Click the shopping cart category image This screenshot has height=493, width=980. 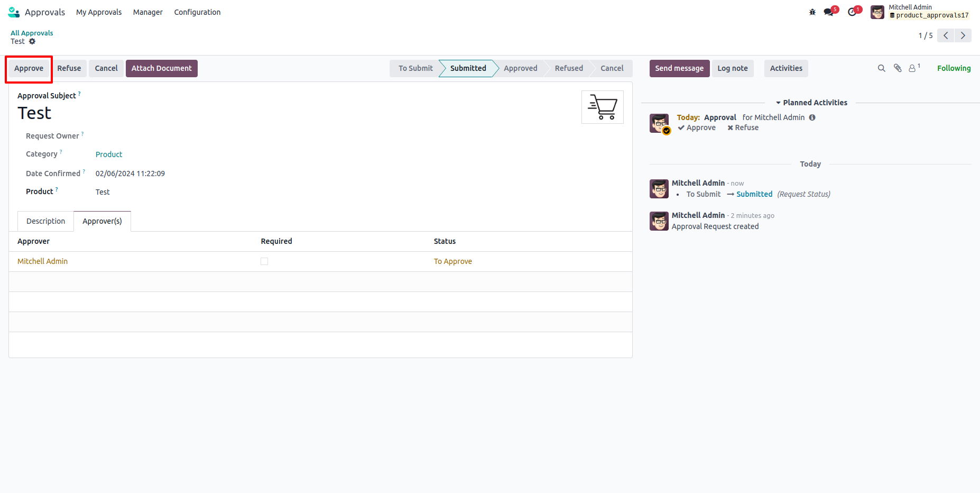[603, 107]
